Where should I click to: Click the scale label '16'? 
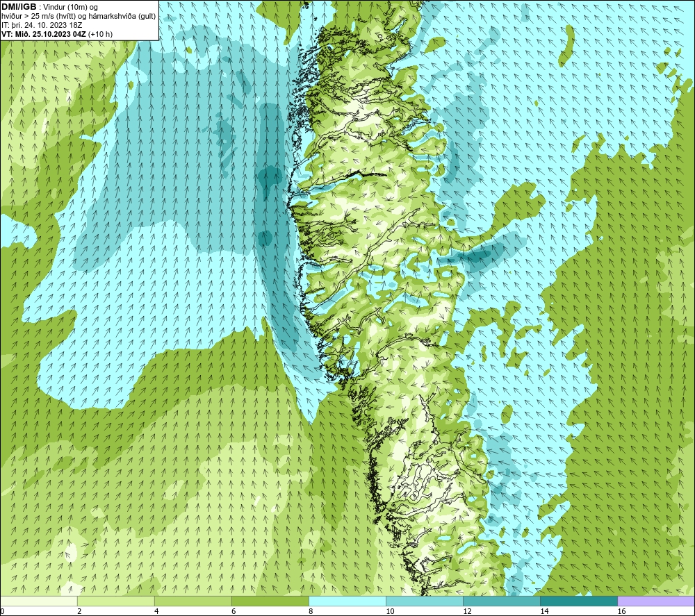tap(621, 611)
